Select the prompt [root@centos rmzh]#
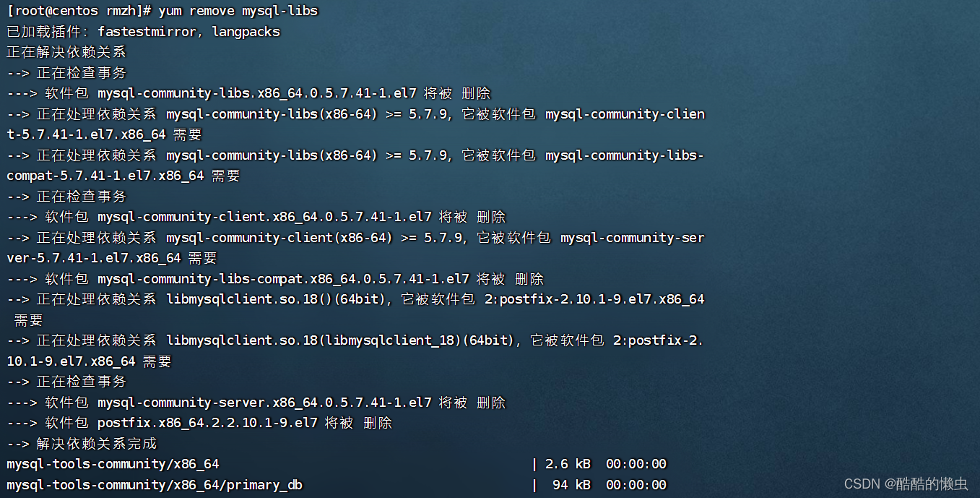 [76, 10]
